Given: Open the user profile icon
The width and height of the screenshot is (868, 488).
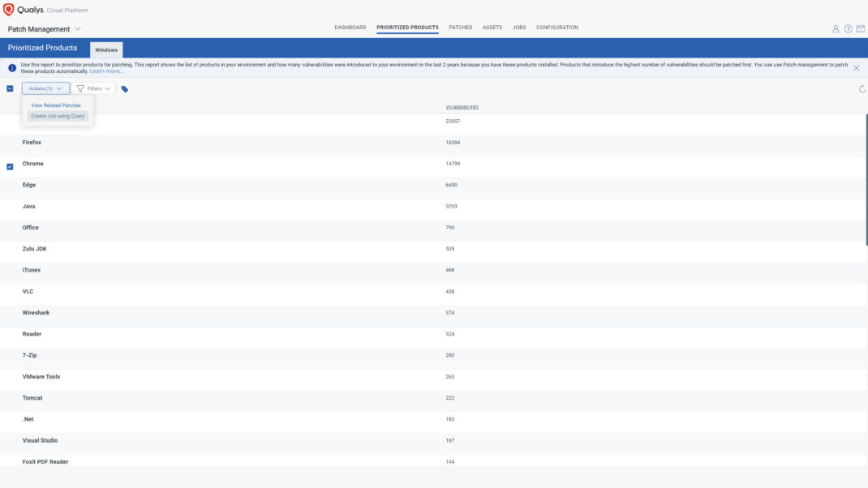Looking at the screenshot, I should click(836, 28).
